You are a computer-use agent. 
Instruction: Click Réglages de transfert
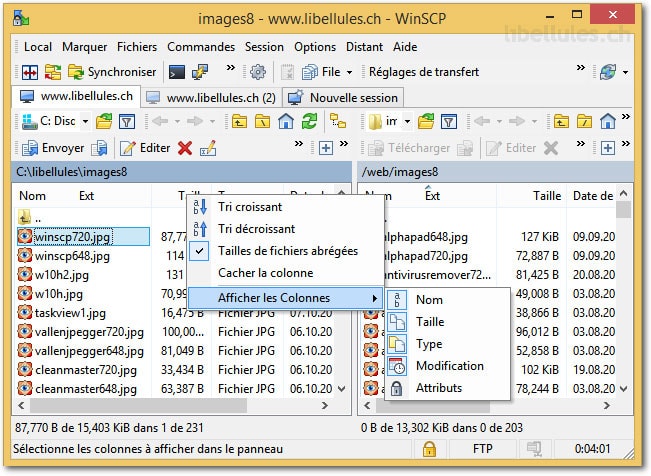point(423,72)
